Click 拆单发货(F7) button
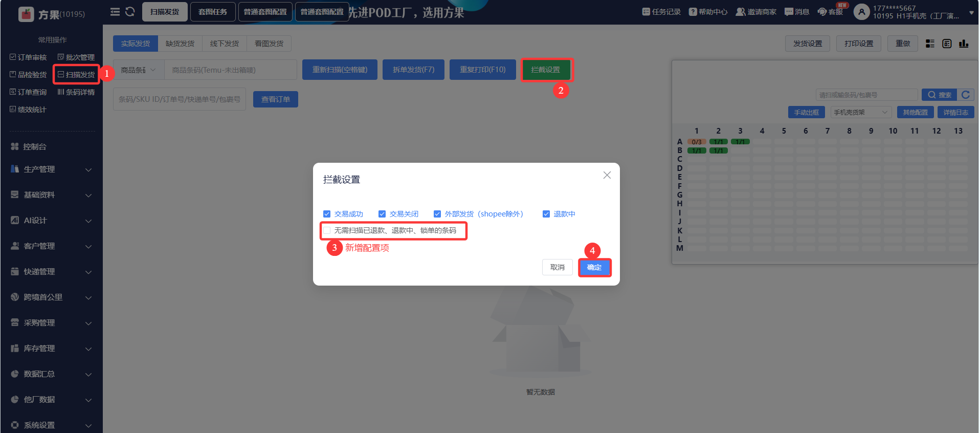Image resolution: width=980 pixels, height=433 pixels. pos(414,70)
